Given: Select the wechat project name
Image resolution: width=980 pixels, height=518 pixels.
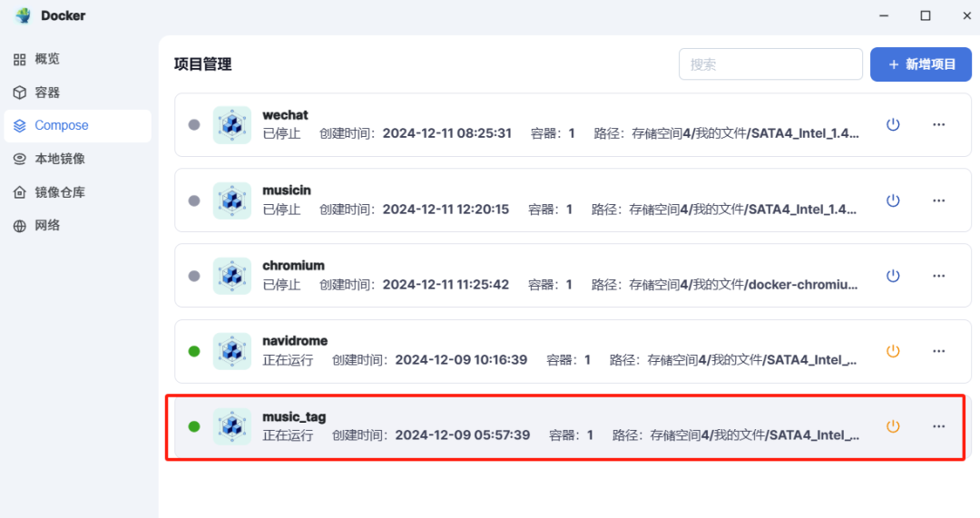Looking at the screenshot, I should [x=285, y=115].
